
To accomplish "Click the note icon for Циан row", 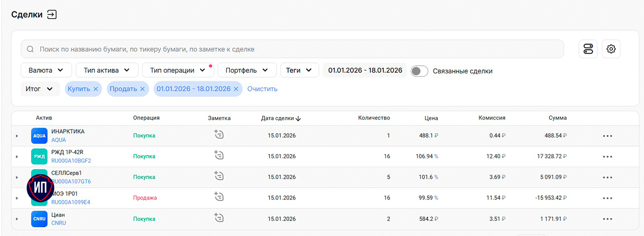I will 218,218.
